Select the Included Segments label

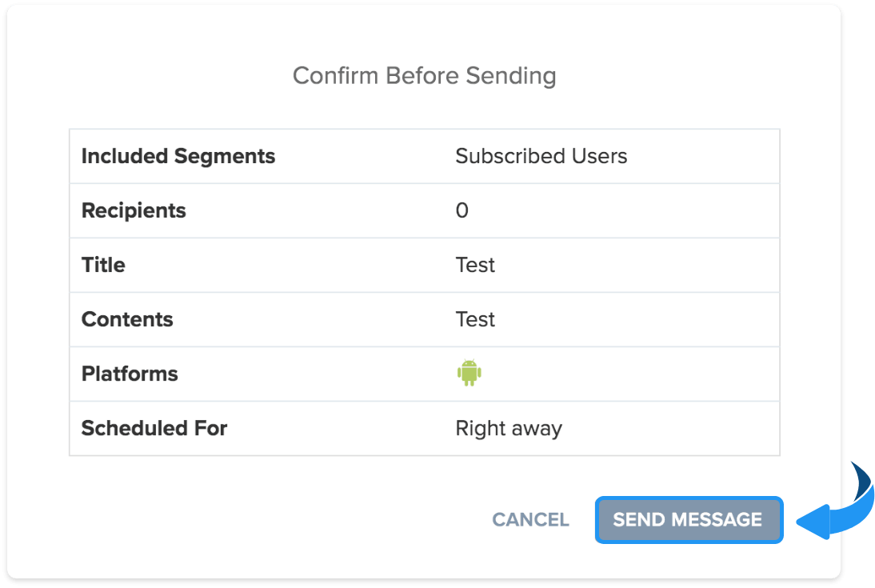pyautogui.click(x=178, y=156)
